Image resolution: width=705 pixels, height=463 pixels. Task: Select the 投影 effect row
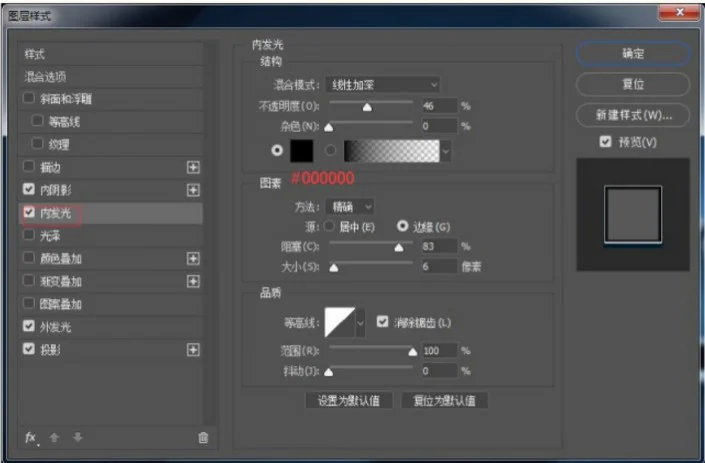tap(111, 350)
